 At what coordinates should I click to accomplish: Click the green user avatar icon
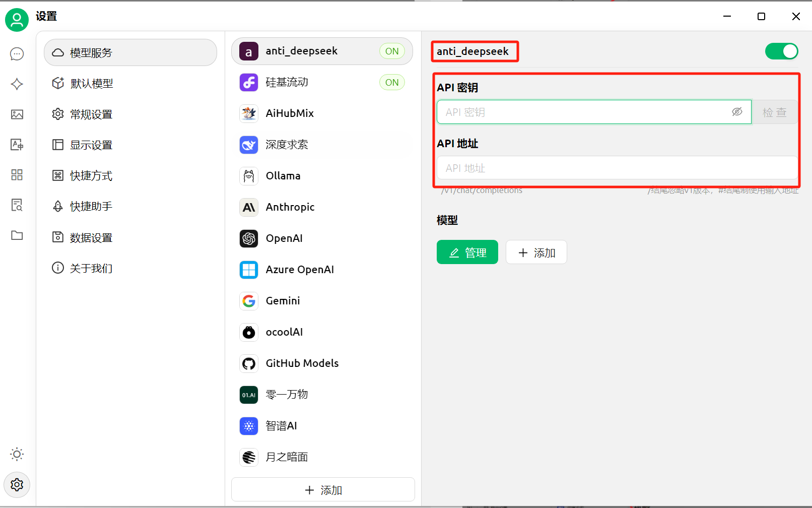[x=17, y=20]
